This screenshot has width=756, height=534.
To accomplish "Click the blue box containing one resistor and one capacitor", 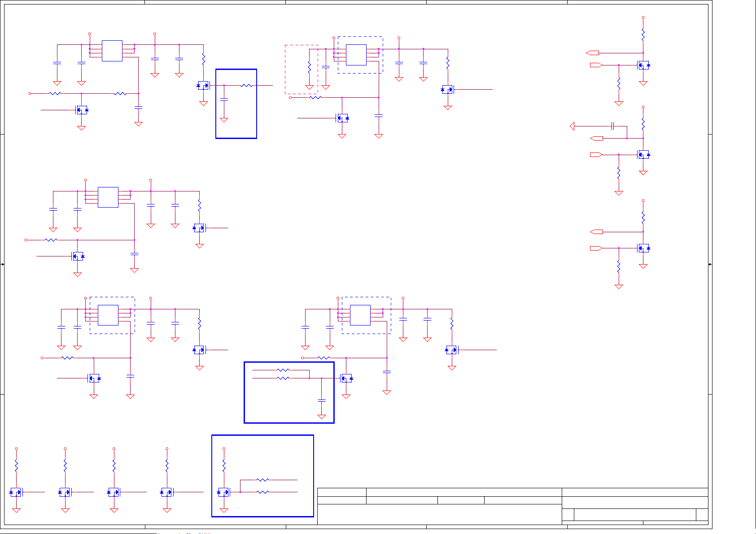I will (236, 104).
